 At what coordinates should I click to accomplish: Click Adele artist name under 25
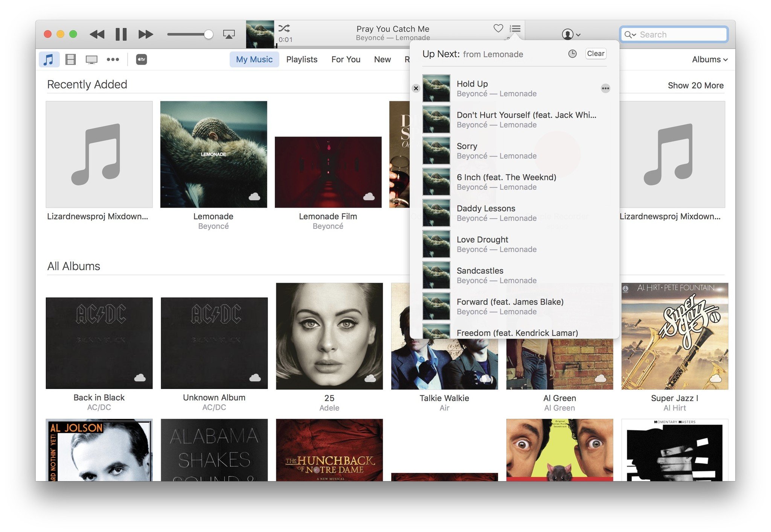click(x=329, y=408)
